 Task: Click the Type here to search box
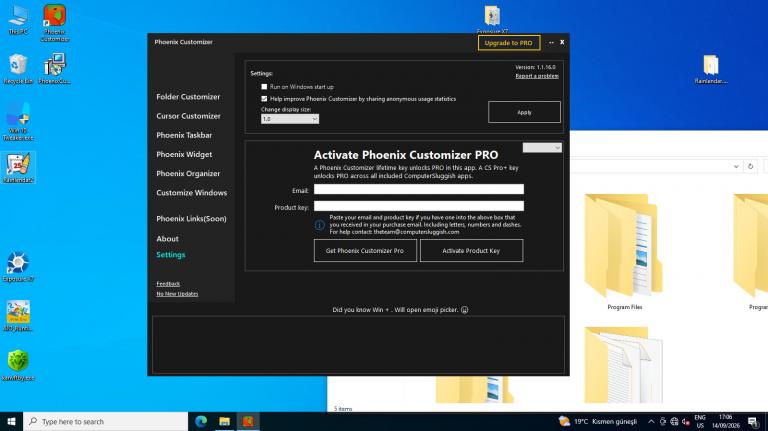105,421
